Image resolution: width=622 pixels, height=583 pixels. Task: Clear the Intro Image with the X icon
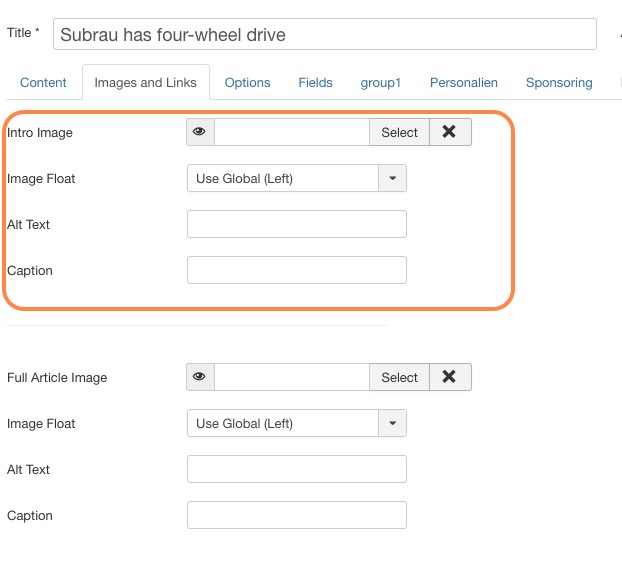click(x=450, y=132)
